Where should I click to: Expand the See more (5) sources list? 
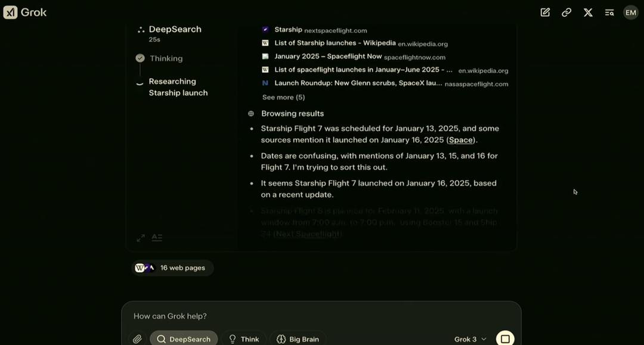click(x=283, y=97)
